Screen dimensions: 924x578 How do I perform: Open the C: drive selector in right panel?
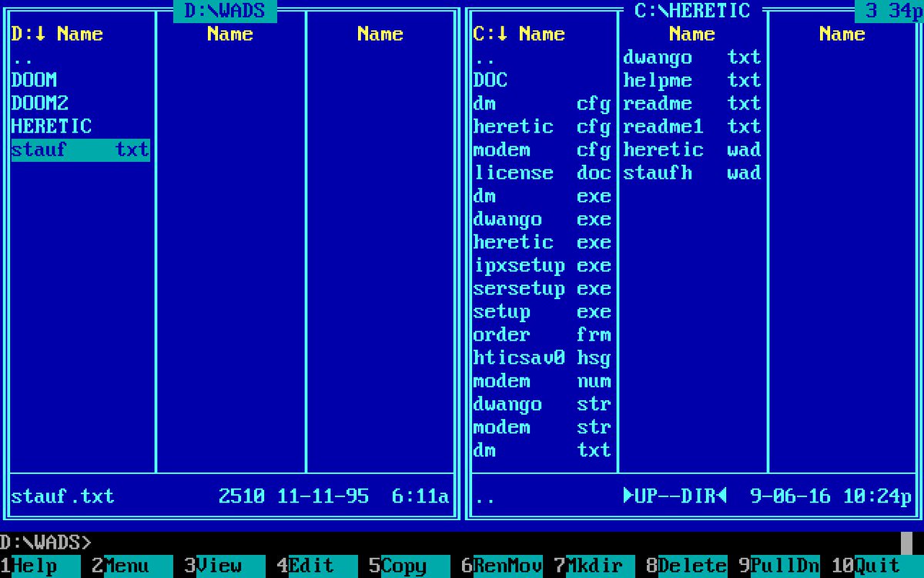490,34
